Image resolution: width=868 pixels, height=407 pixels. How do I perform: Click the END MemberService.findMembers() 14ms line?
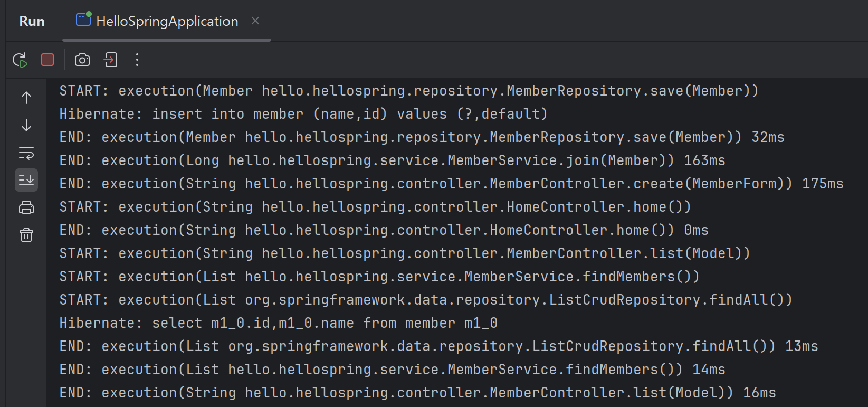392,370
